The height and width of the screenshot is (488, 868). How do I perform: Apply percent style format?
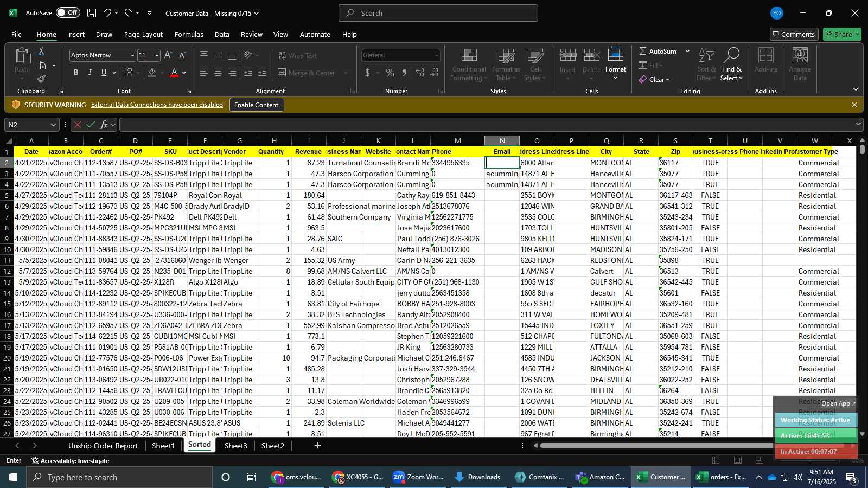pyautogui.click(x=390, y=73)
